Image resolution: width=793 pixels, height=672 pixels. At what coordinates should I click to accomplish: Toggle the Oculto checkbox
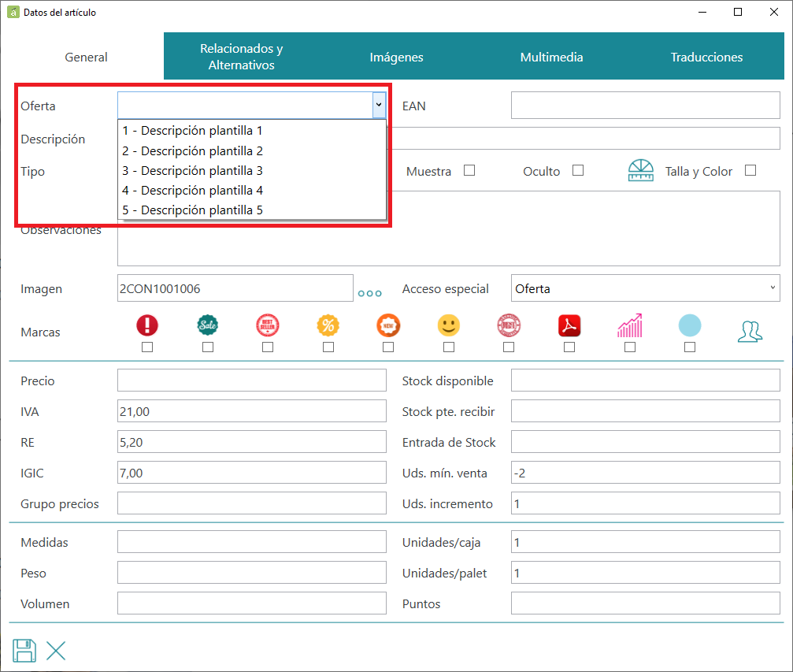coord(578,170)
